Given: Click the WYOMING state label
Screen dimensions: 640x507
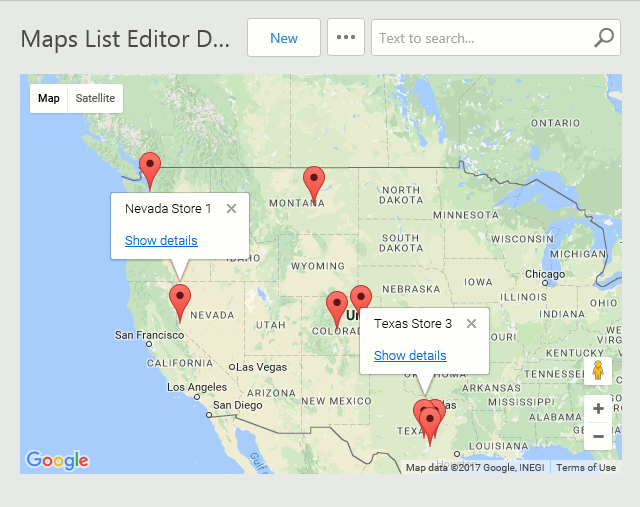Looking at the screenshot, I should (x=318, y=266).
